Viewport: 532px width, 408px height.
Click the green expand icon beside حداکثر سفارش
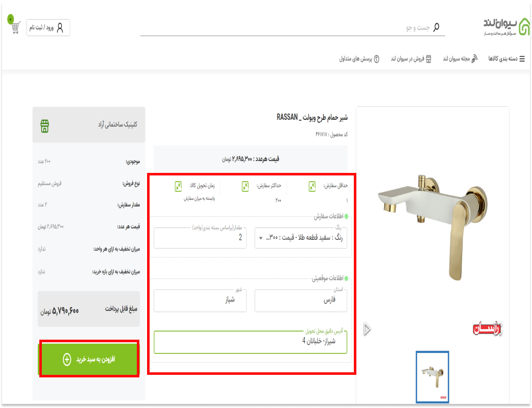click(246, 187)
